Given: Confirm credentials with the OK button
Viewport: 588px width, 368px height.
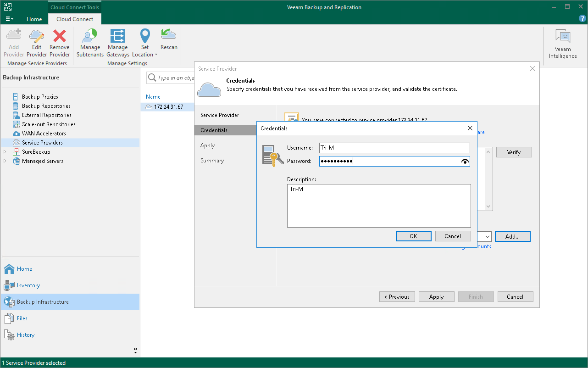Looking at the screenshot, I should point(413,236).
